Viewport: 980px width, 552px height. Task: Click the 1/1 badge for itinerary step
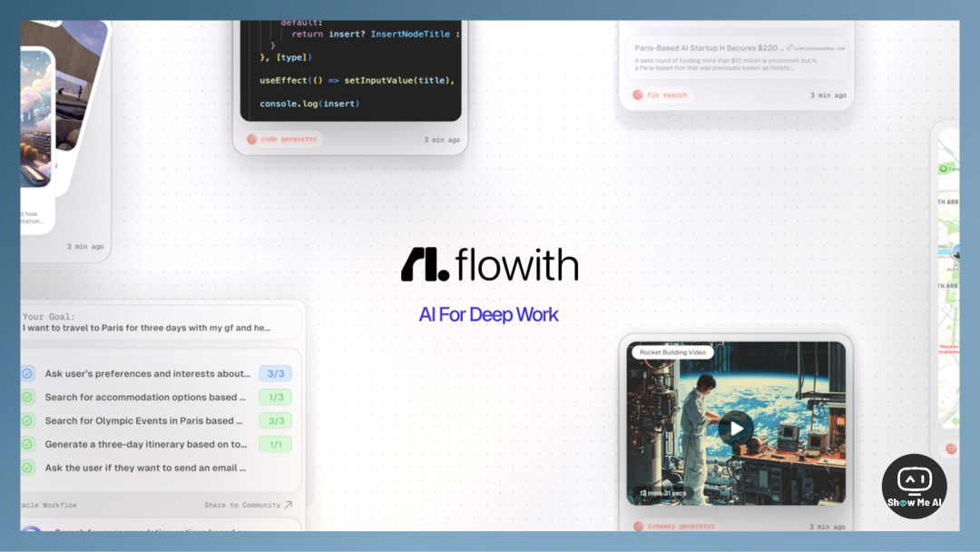tap(276, 445)
